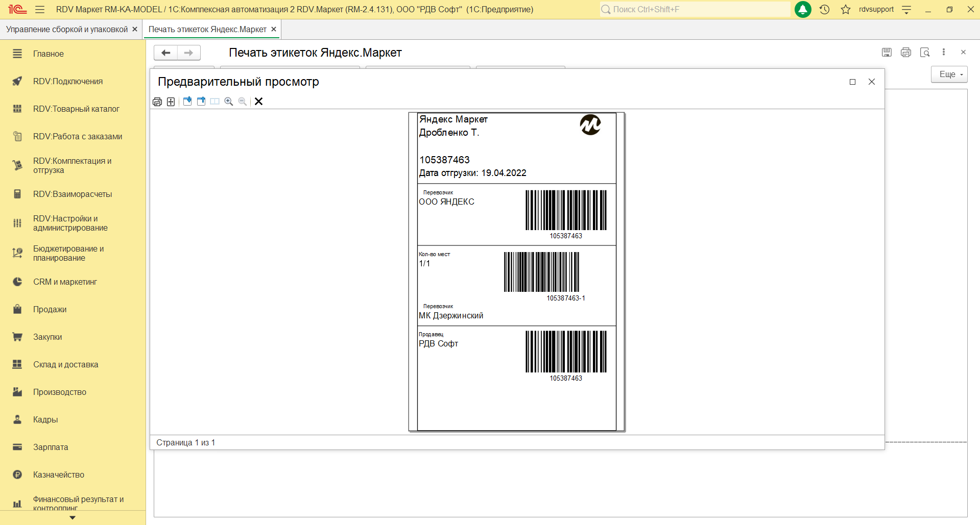Click the save diskette icon
This screenshot has height=525, width=980.
coord(887,53)
